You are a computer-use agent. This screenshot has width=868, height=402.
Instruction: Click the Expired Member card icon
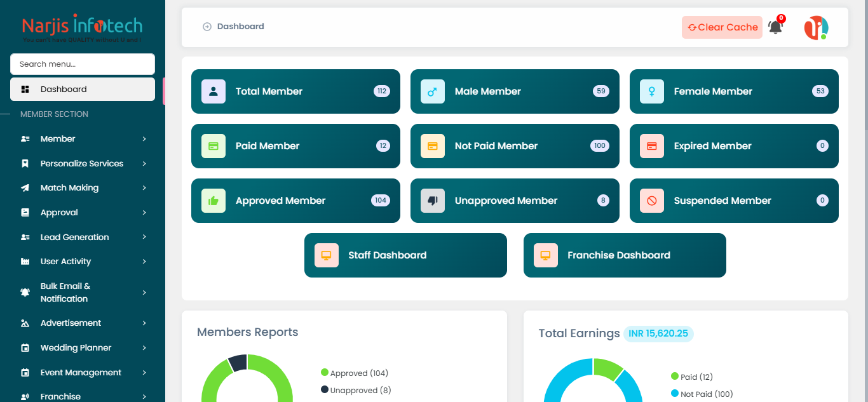pyautogui.click(x=652, y=146)
